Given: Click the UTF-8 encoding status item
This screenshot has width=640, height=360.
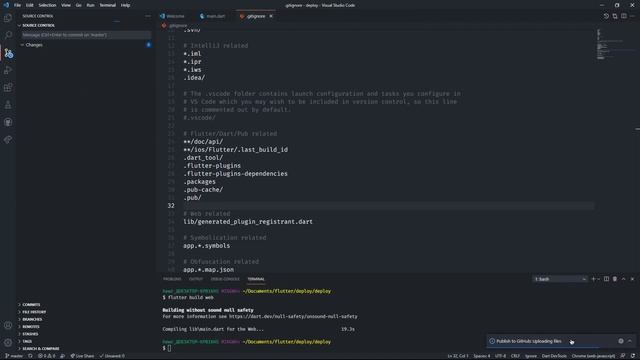Looking at the screenshot, I should click(500, 356).
